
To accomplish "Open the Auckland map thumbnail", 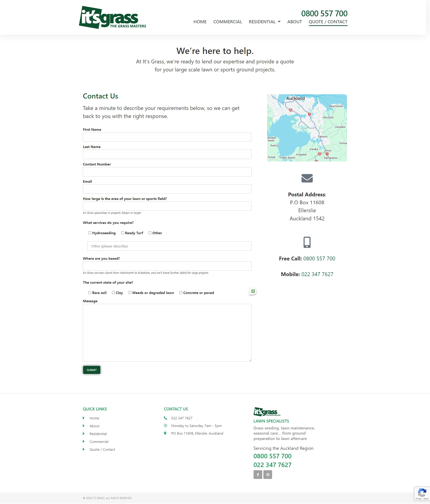I will [x=307, y=128].
